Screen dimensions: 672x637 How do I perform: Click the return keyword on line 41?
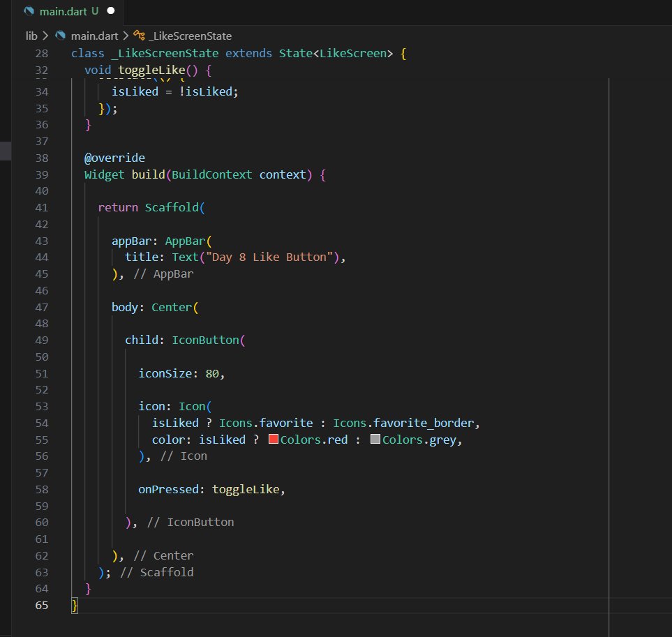pos(118,208)
